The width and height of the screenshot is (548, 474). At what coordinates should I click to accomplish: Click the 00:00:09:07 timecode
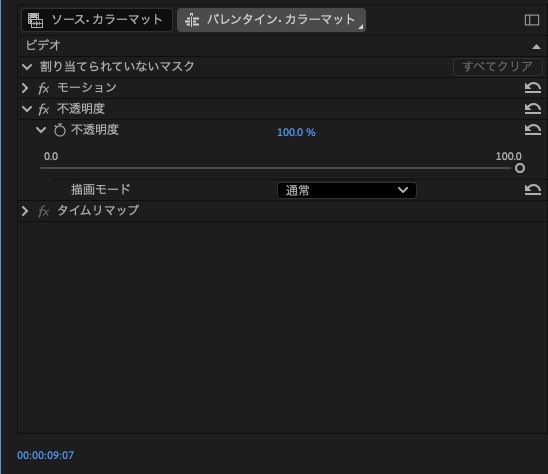45,455
